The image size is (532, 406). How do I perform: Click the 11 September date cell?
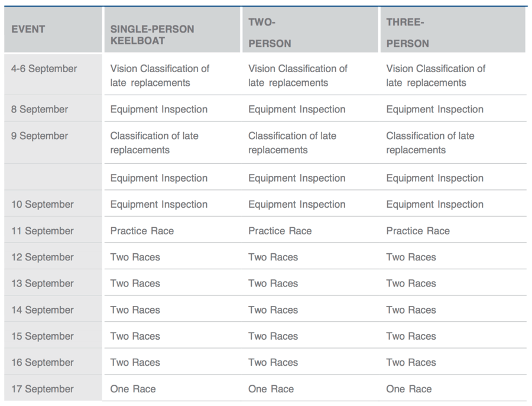click(x=43, y=231)
